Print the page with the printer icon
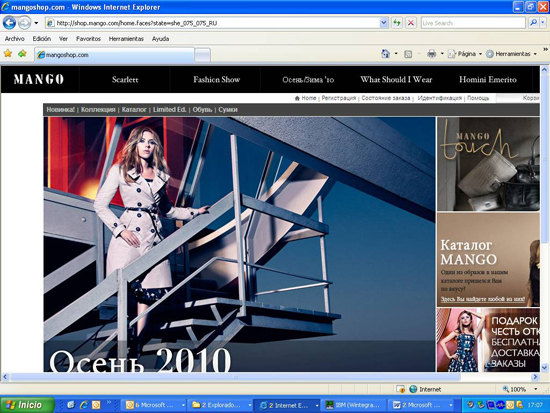The height and width of the screenshot is (413, 550). point(431,54)
